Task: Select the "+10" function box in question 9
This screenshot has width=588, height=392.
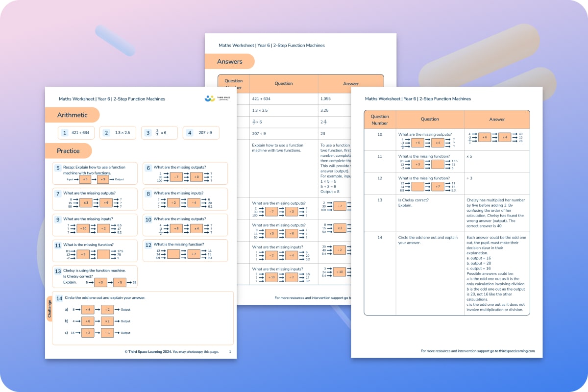Action: (82, 228)
